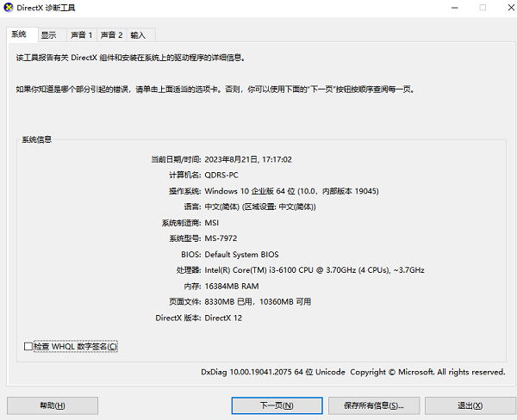
Task: Click the 操作系统 label
Action: pos(184,191)
